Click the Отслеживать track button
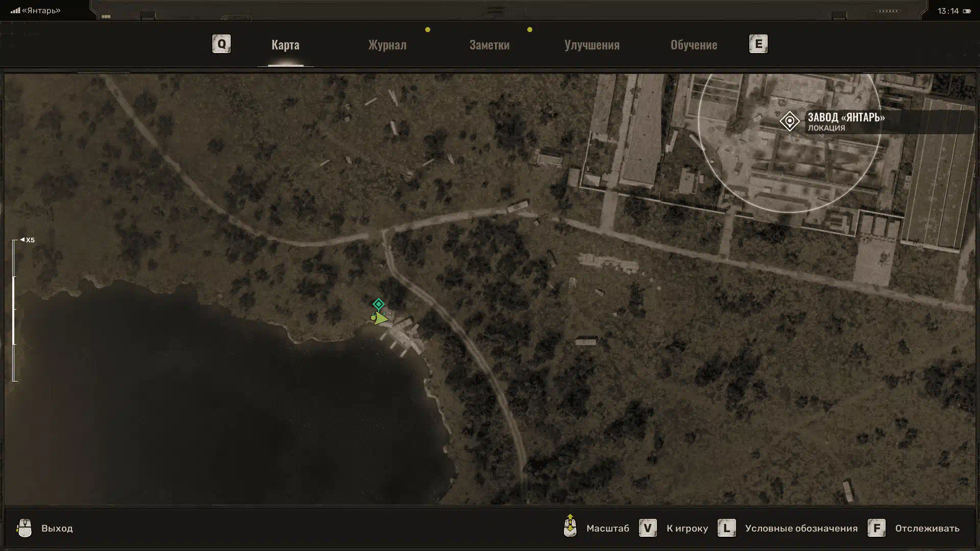The image size is (980, 551). (927, 529)
